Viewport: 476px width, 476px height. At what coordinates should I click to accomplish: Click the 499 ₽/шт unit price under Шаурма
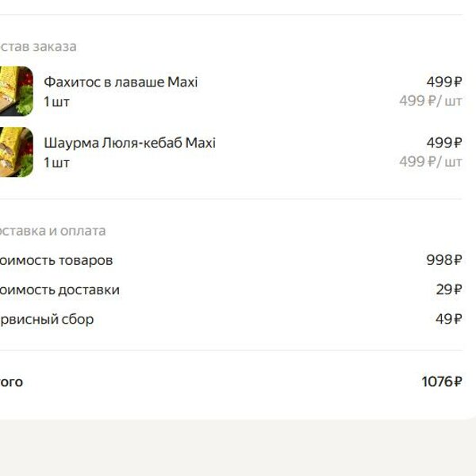431,162
